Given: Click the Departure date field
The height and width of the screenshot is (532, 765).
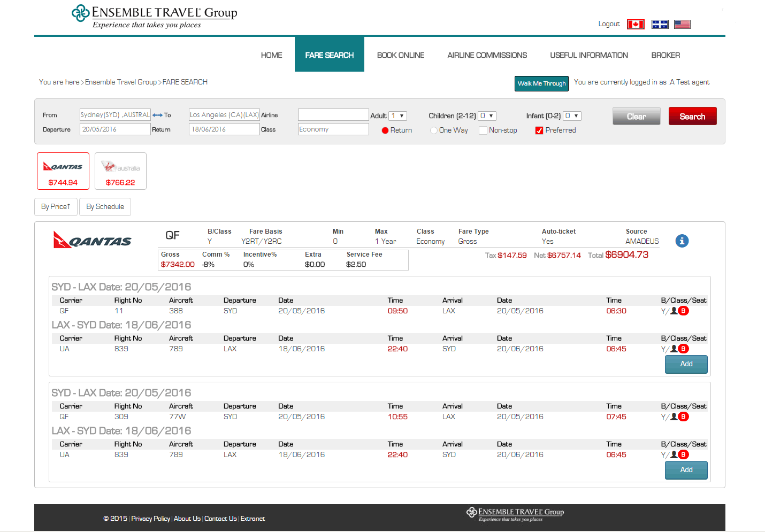Looking at the screenshot, I should [x=115, y=129].
